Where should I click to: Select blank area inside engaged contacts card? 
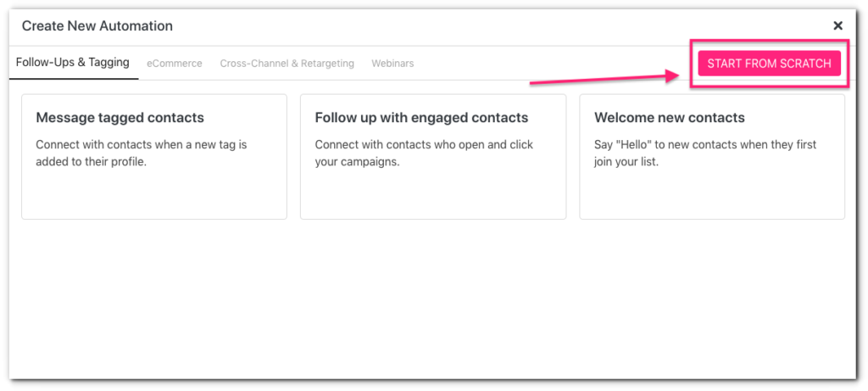click(x=433, y=194)
